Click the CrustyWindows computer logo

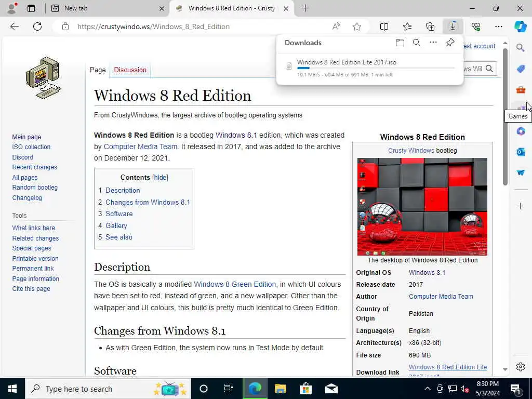click(44, 78)
